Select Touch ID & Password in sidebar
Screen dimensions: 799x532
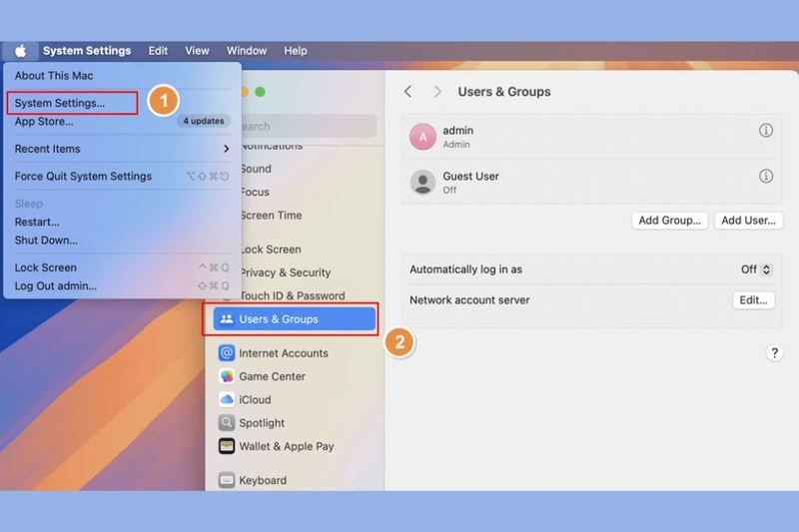293,295
